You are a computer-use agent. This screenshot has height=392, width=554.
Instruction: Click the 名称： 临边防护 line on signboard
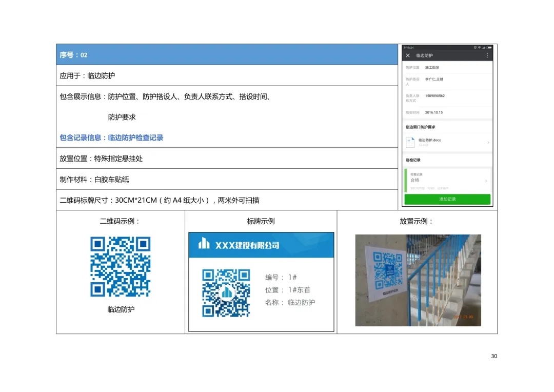(290, 302)
